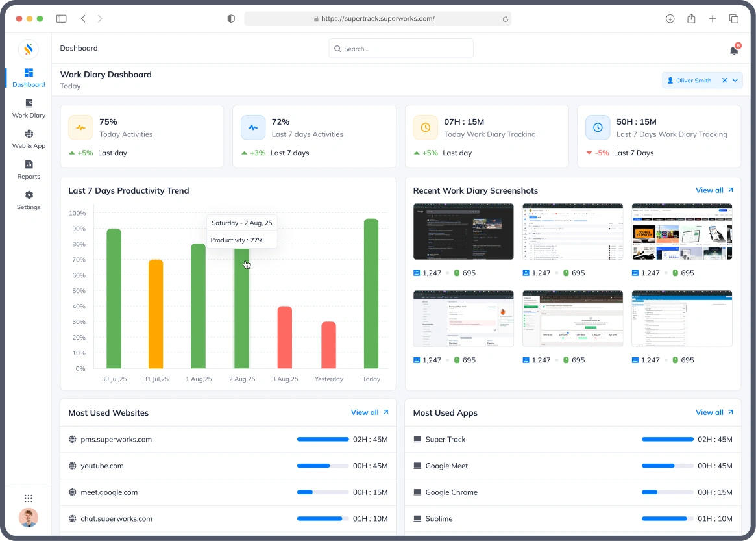Click the Super Track logo above the sidebar

tap(29, 49)
